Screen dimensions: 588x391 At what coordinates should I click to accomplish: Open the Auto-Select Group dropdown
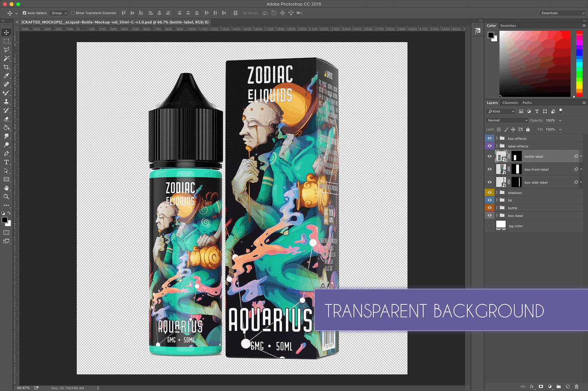coord(58,13)
